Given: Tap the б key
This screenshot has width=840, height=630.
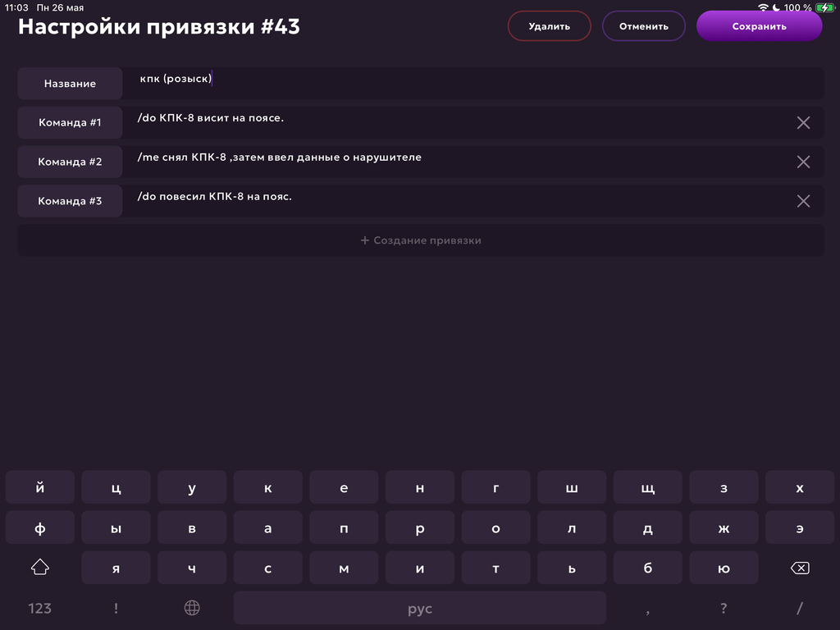Looking at the screenshot, I should pos(648,568).
